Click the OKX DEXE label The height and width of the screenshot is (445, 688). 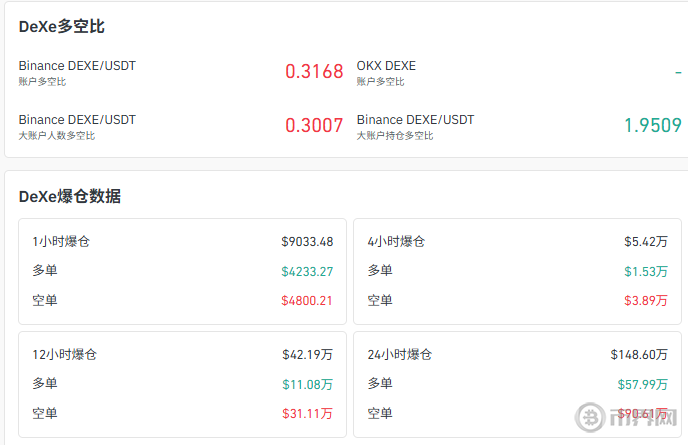(x=386, y=66)
